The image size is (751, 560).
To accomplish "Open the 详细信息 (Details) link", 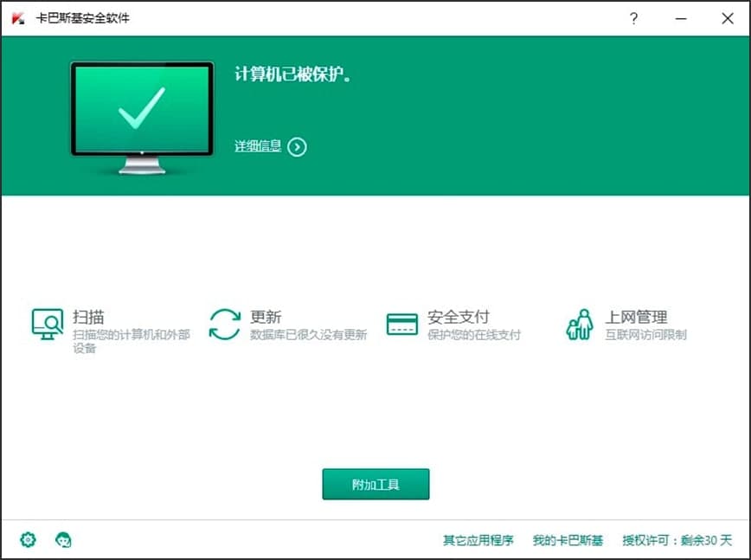I will click(258, 146).
